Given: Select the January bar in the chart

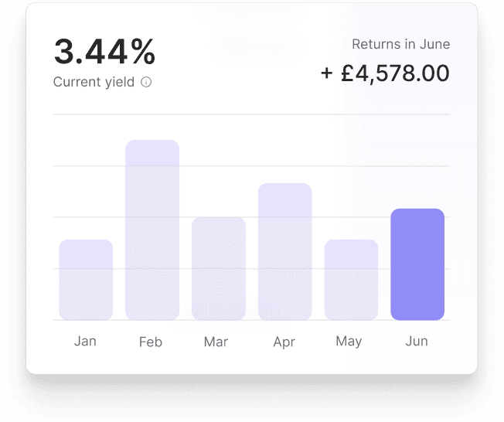Looking at the screenshot, I should point(86,279).
